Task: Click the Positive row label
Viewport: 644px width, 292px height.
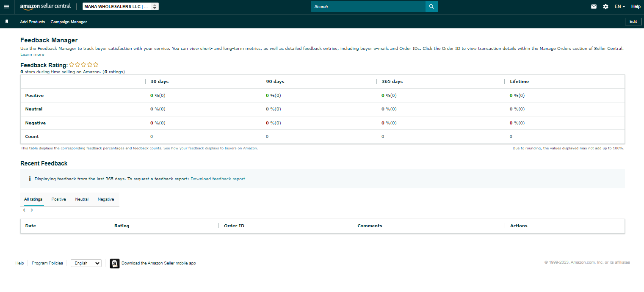Action: [x=34, y=96]
